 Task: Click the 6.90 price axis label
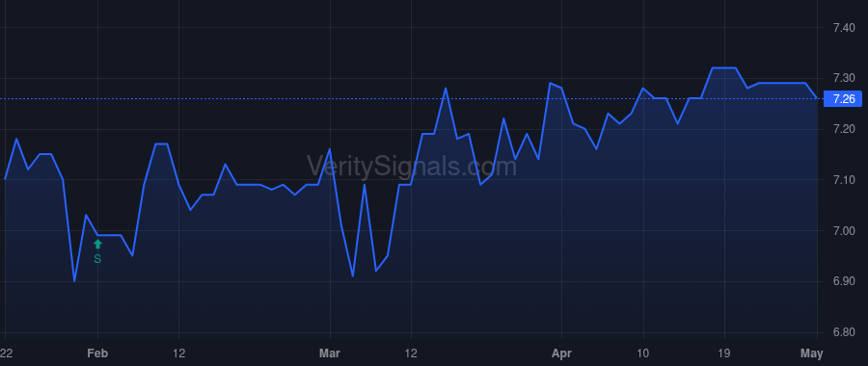coord(844,281)
